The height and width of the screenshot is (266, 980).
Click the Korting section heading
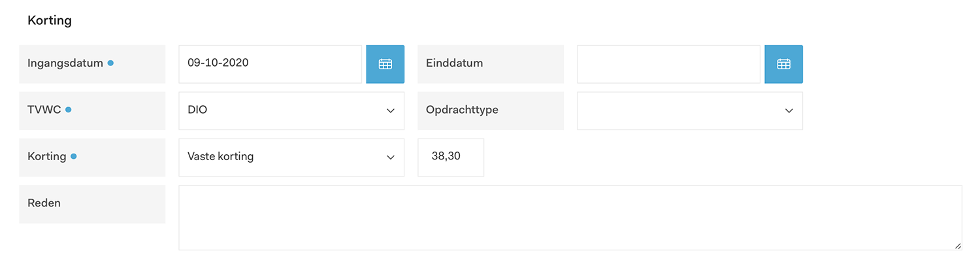pyautogui.click(x=50, y=20)
